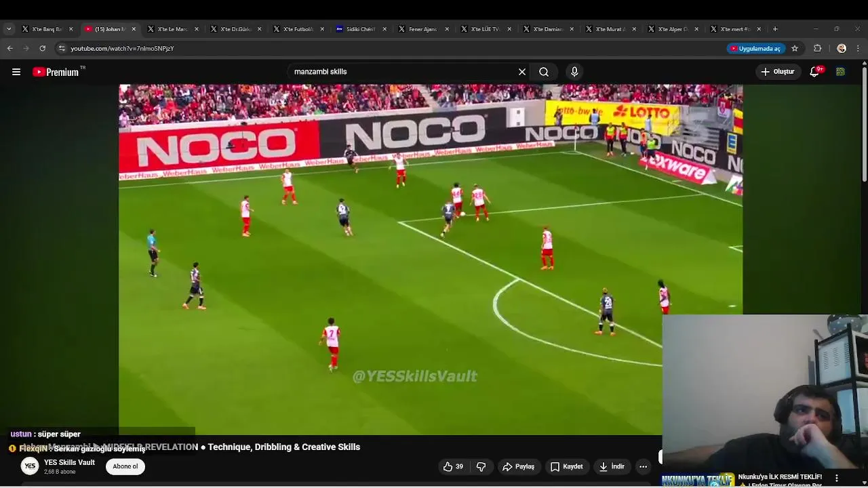Click Abone ol subscribe button

(x=125, y=466)
